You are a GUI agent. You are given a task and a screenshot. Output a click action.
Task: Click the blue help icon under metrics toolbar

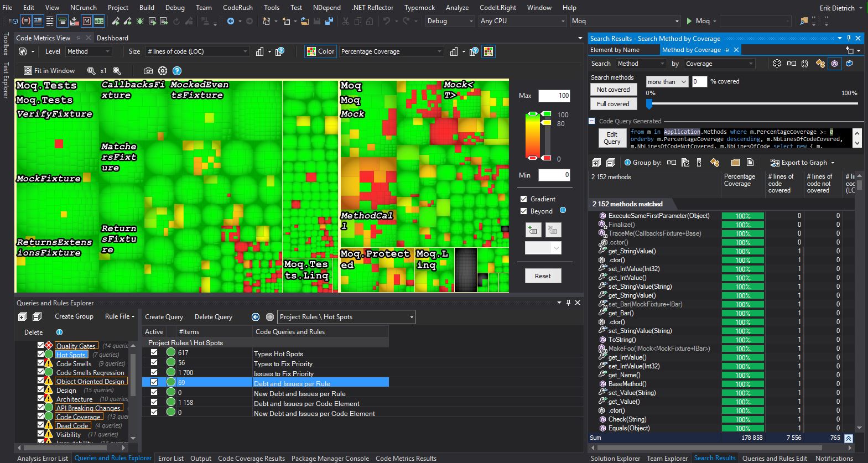click(x=177, y=71)
